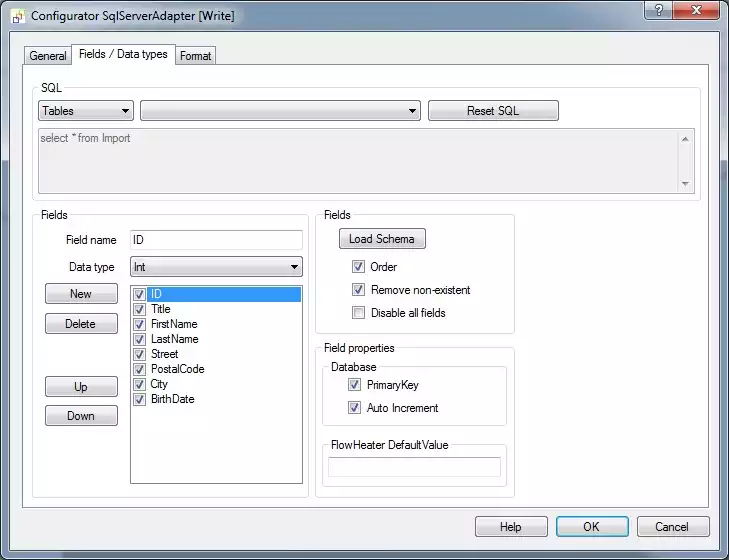The image size is (729, 560).
Task: Enable Disable all fields option
Action: (358, 313)
